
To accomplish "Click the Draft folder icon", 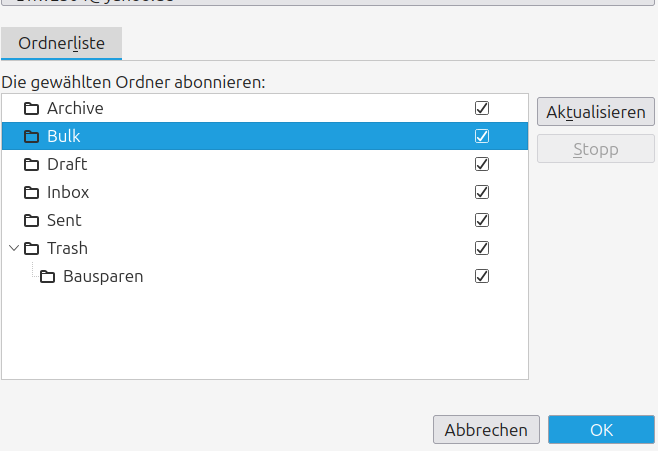I will point(31,164).
